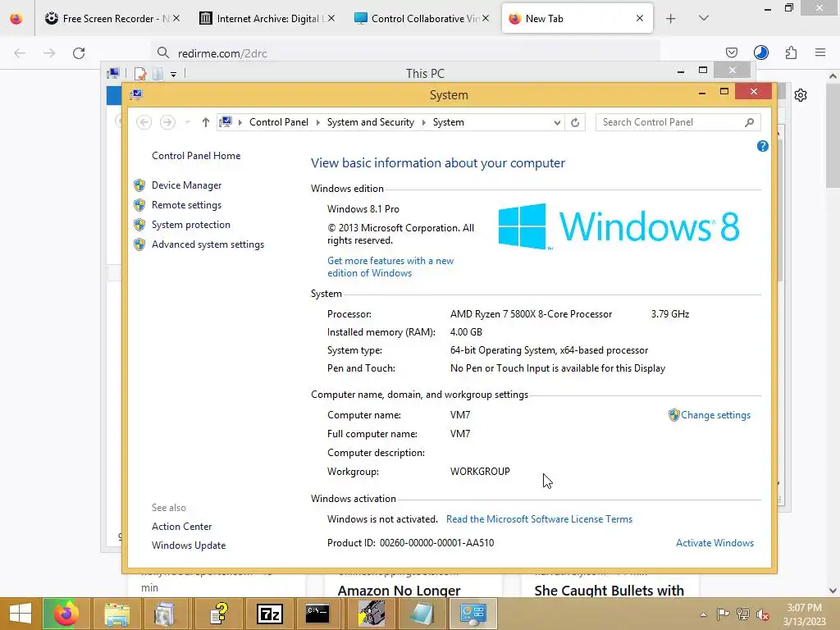Viewport: 840px width, 630px height.
Task: Click the network tray icon
Action: click(x=743, y=614)
